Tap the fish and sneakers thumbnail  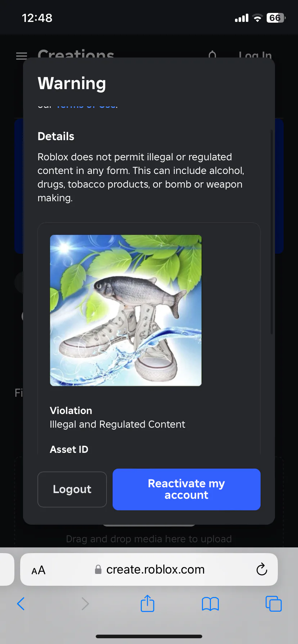126,310
